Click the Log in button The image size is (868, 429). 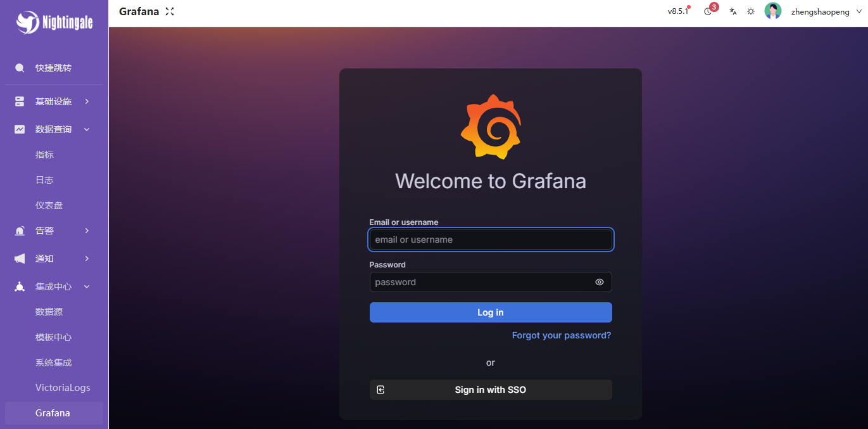(x=491, y=312)
